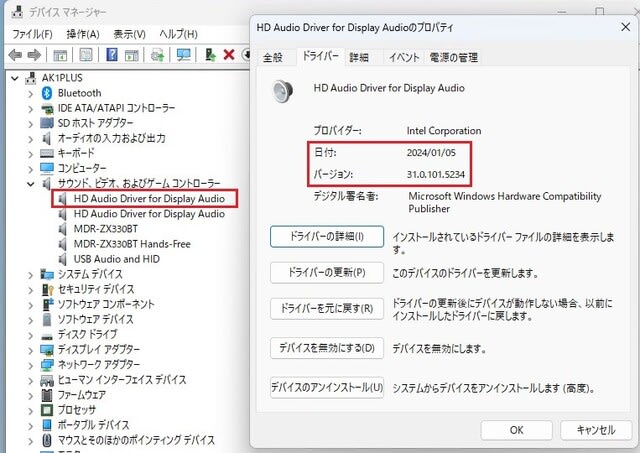The width and height of the screenshot is (640, 453).
Task: Open Help with the blue question mark icon
Action: point(112,54)
